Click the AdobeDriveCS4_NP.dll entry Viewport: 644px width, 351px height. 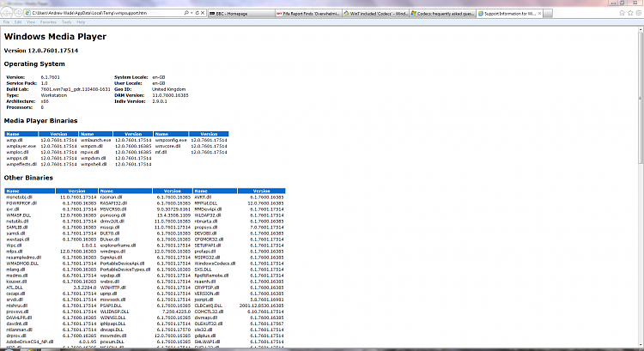tap(29, 342)
